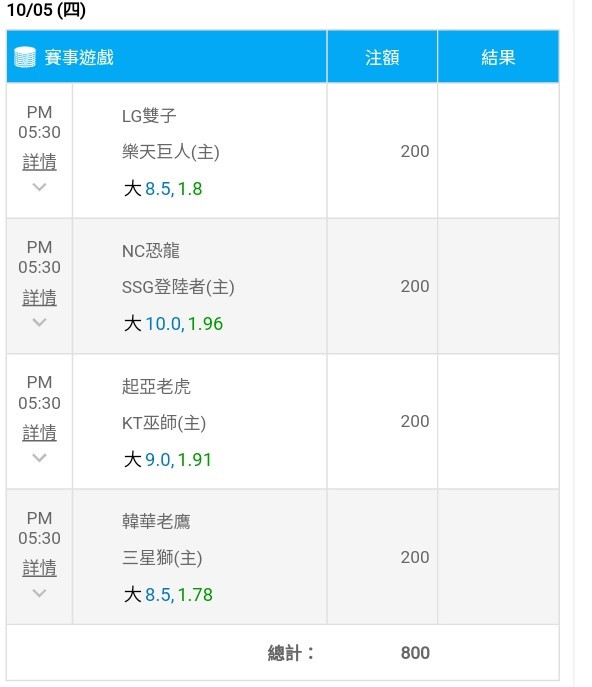Select the 注額 column header

pyautogui.click(x=382, y=57)
